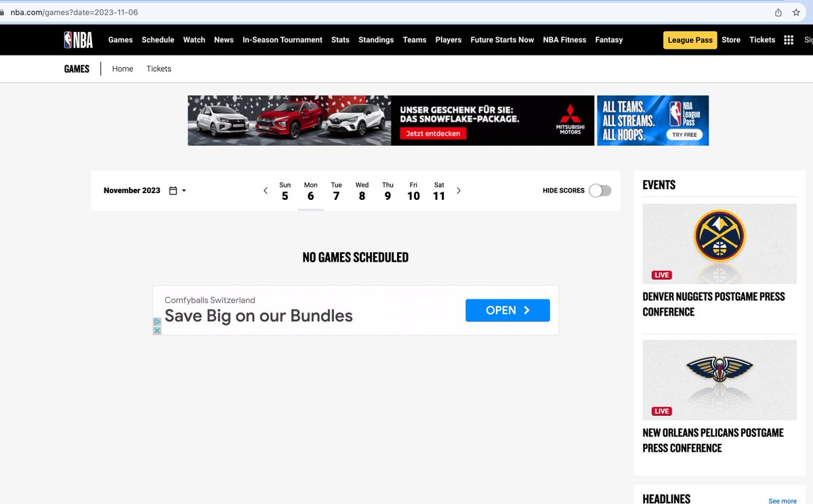Click Jetzt entdecken button in Mitsubishi ad
Screen dimensions: 813x504
point(433,133)
